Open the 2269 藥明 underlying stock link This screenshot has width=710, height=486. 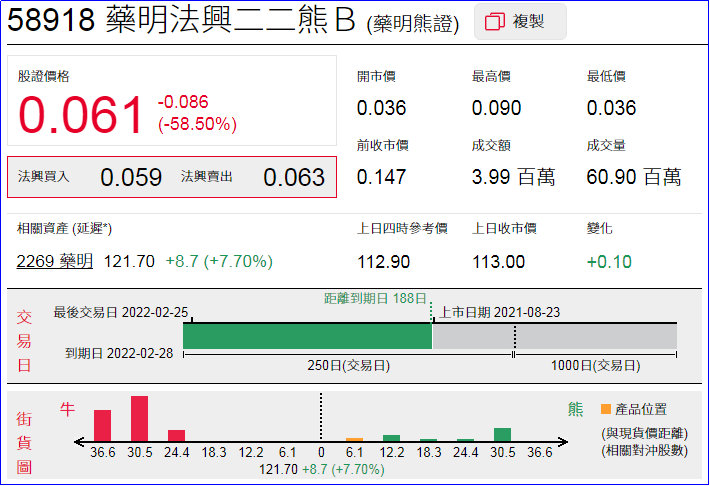[55, 261]
